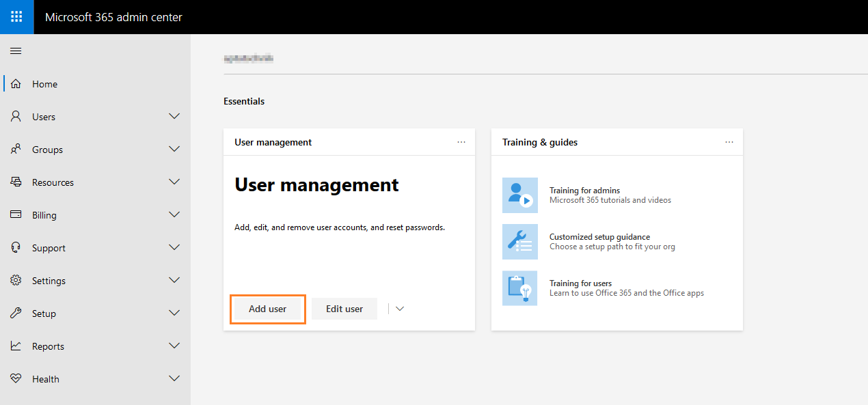
Task: Click 'Add, edit, and remove user accounts' description
Action: pos(340,227)
